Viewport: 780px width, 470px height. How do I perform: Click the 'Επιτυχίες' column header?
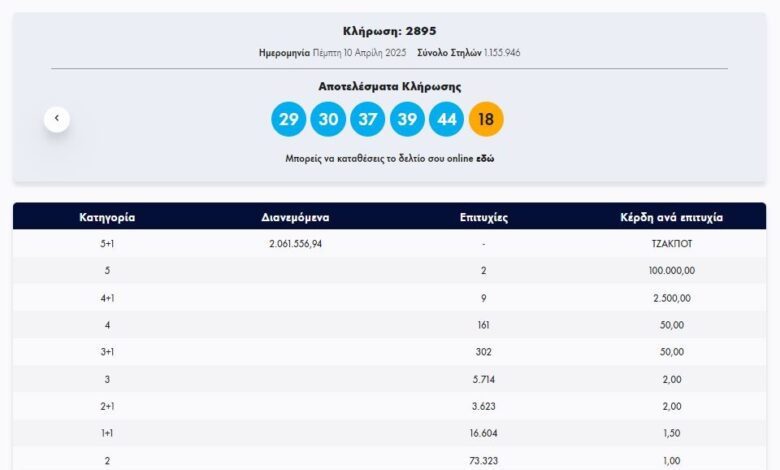tap(483, 217)
